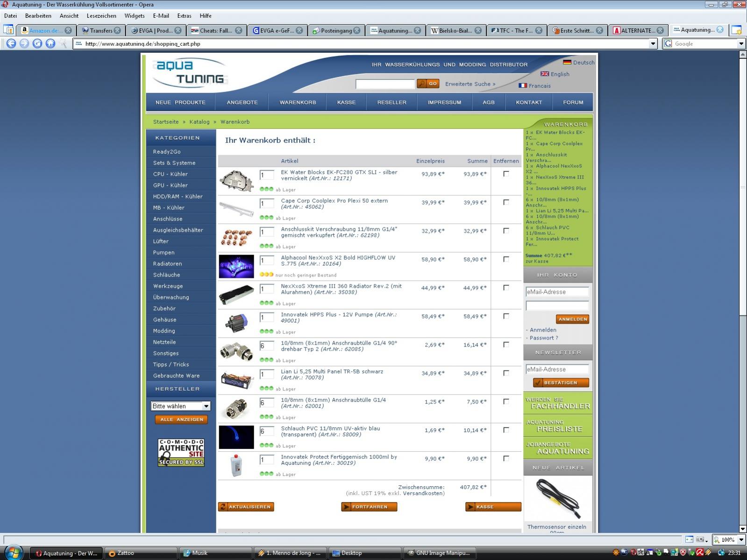Open the Lesezeichen menu

(101, 16)
